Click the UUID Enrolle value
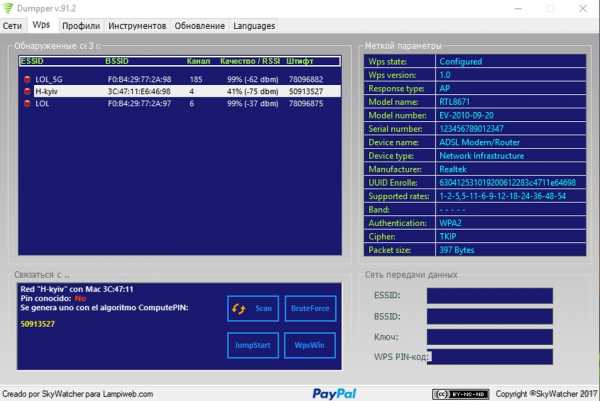The width and height of the screenshot is (600, 401). pyautogui.click(x=507, y=183)
